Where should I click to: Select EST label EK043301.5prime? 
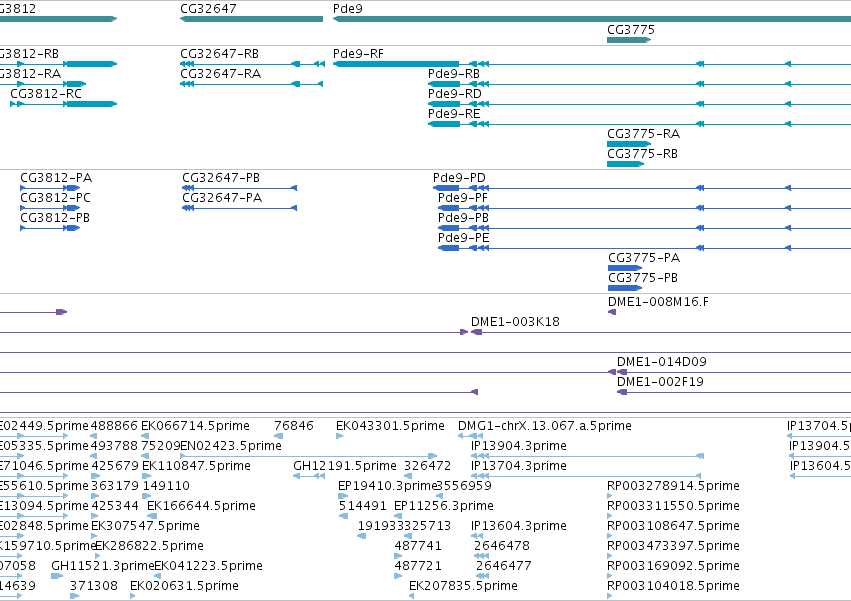[390, 426]
